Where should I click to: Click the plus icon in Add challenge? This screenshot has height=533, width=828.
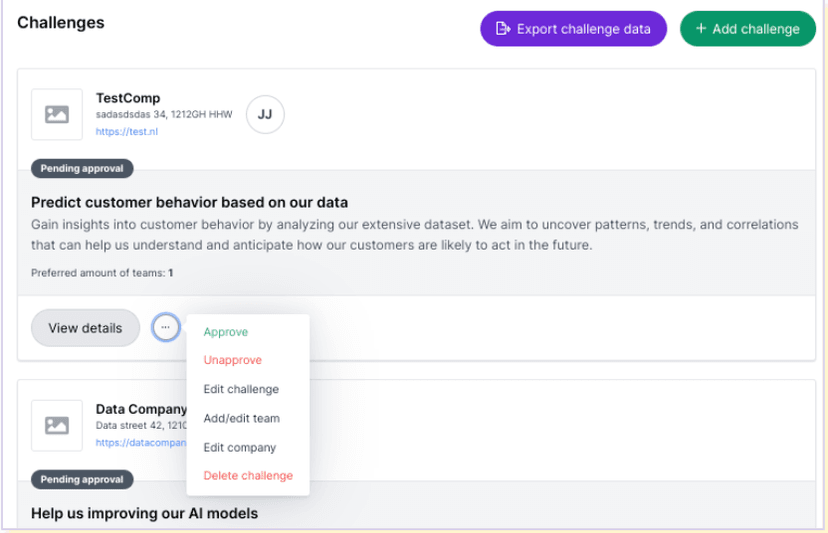click(701, 29)
